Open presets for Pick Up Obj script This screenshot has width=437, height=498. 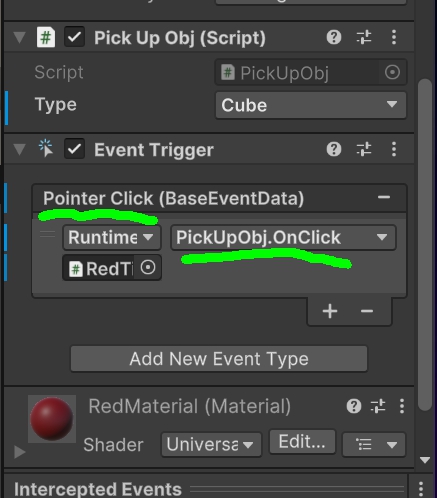point(364,37)
